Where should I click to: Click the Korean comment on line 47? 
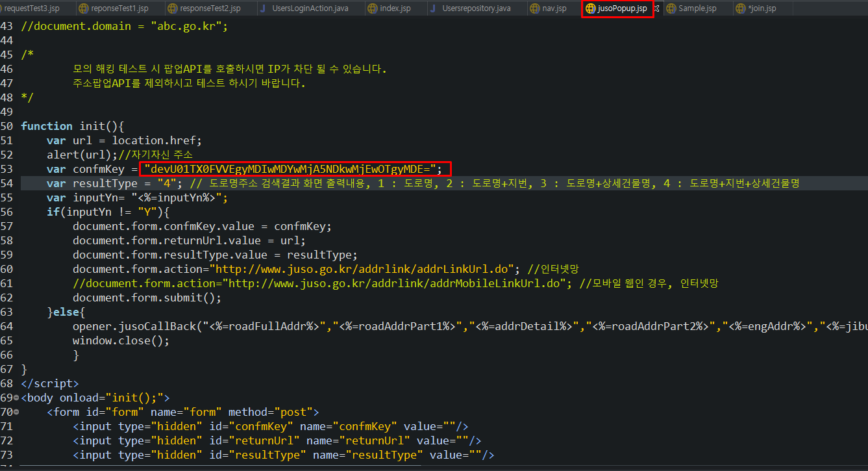point(189,83)
